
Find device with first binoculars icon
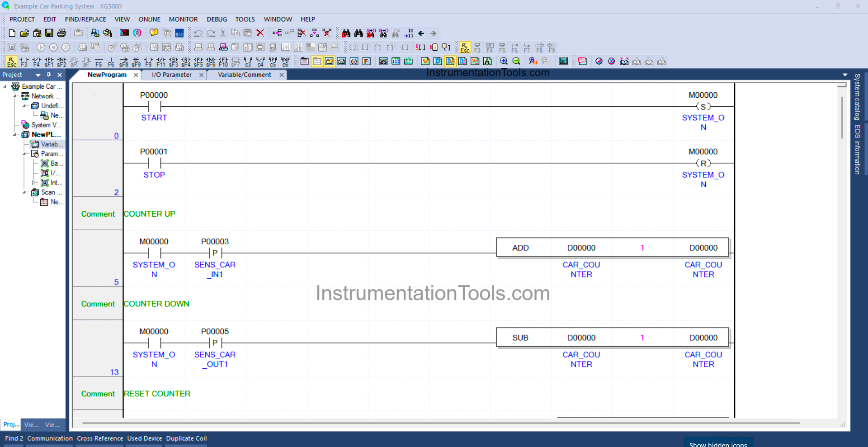[x=346, y=33]
